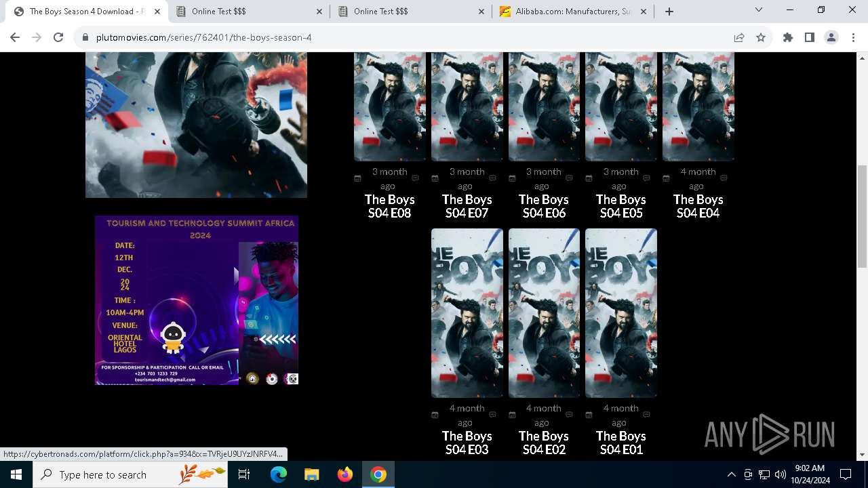Screen dimensions: 868x488
Task: Click the S04 E03 poster thumbnail
Action: click(467, 312)
